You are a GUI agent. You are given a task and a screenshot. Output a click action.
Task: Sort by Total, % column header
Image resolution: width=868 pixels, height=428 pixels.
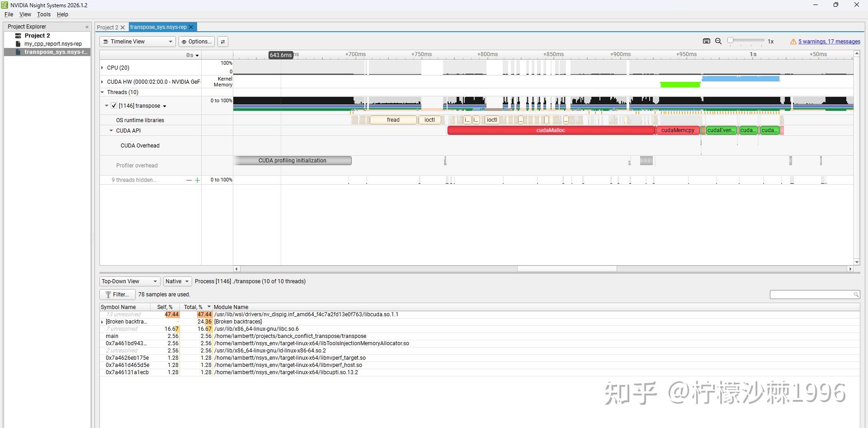click(197, 307)
